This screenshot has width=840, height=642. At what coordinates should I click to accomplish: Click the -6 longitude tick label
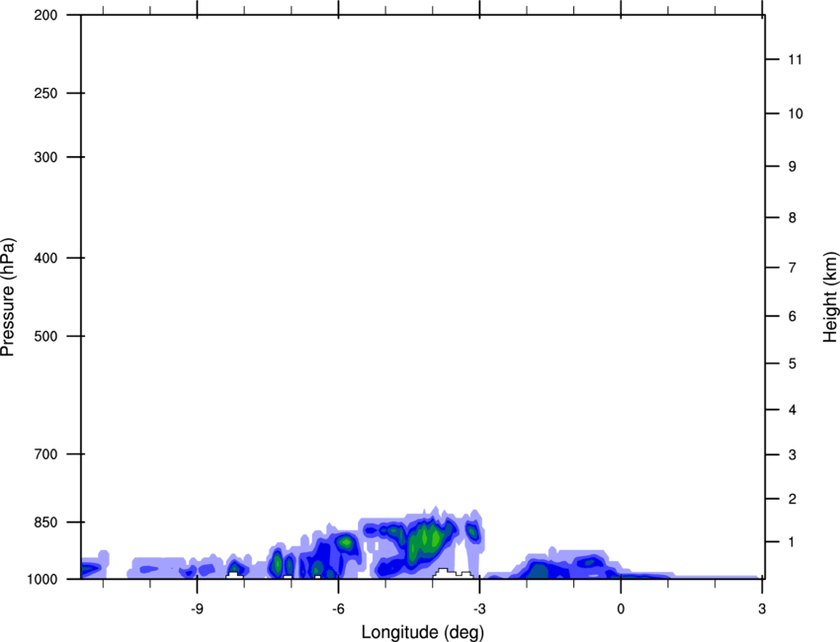338,609
